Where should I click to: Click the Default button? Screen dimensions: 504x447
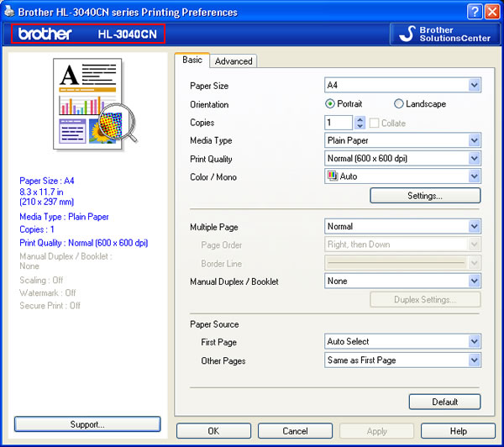click(445, 402)
